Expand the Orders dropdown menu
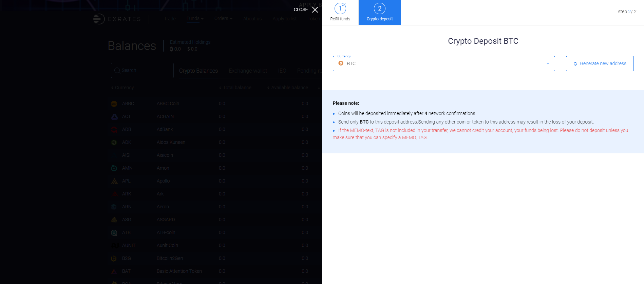644x284 pixels. click(x=223, y=18)
